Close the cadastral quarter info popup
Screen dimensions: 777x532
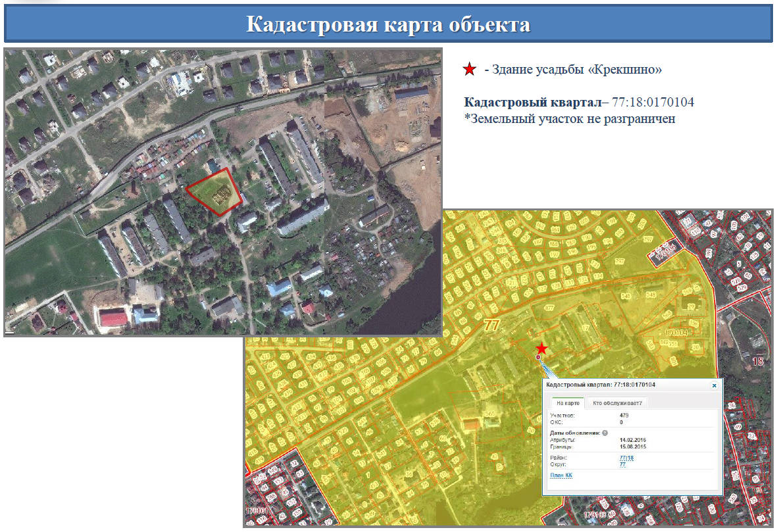point(714,385)
